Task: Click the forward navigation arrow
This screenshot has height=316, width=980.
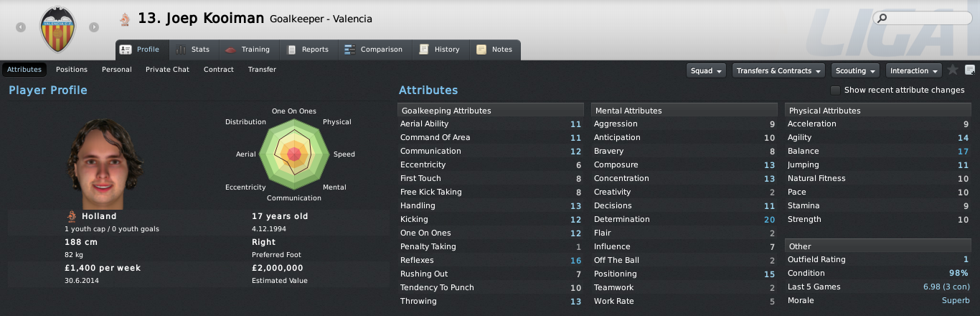Action: coord(94,27)
